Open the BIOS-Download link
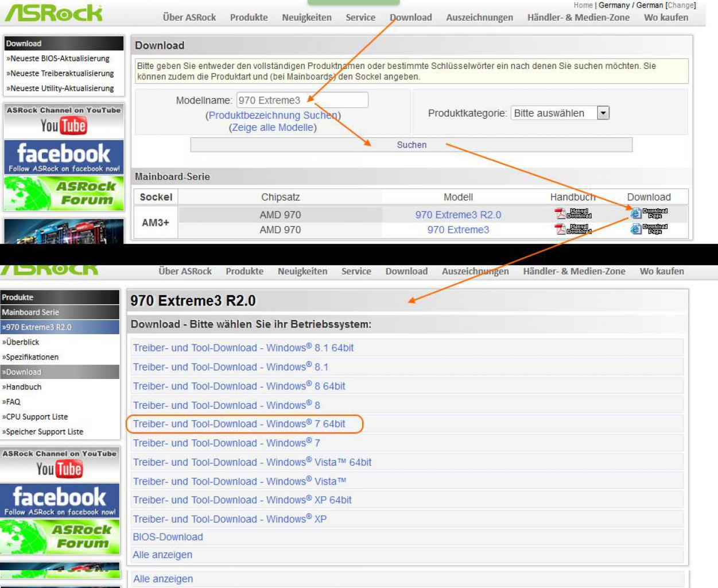718x588 pixels. 168,537
